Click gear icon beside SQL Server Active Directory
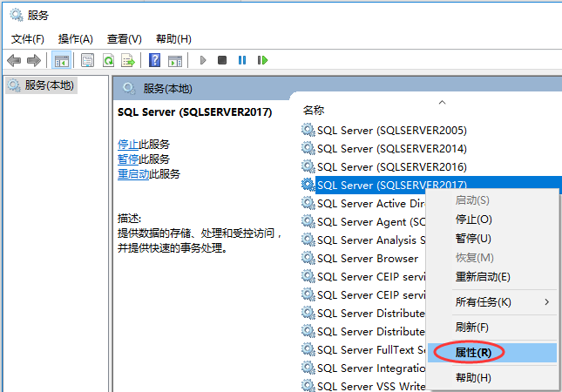Viewport: 562px width, 392px height. (308, 203)
